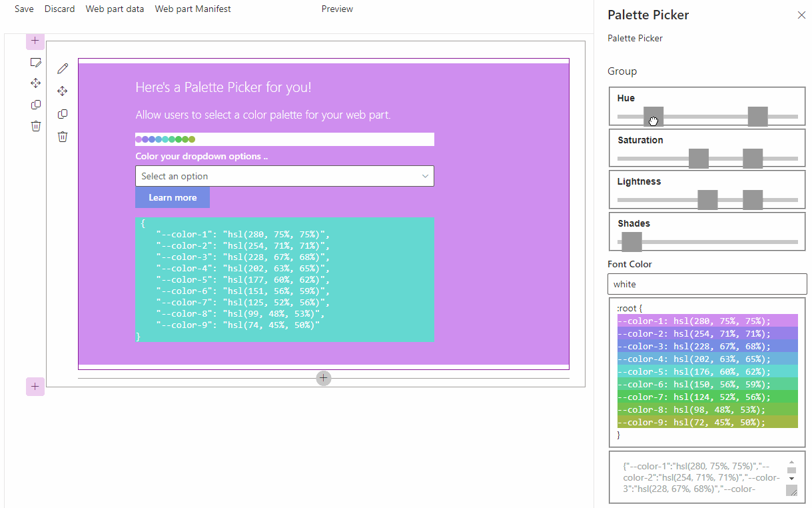Screen dimensions: 812x508
Task: Click the --color-1 swatch row in pane
Action: [x=707, y=321]
